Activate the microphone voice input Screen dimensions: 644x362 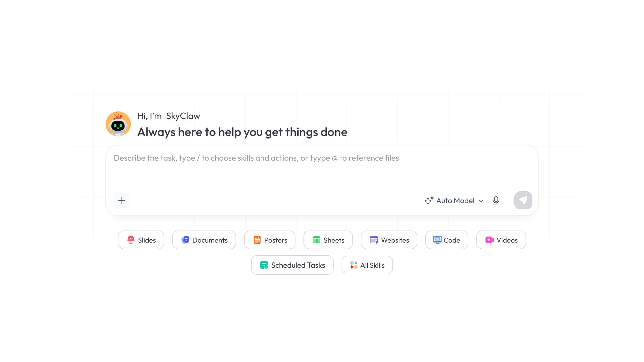tap(496, 200)
